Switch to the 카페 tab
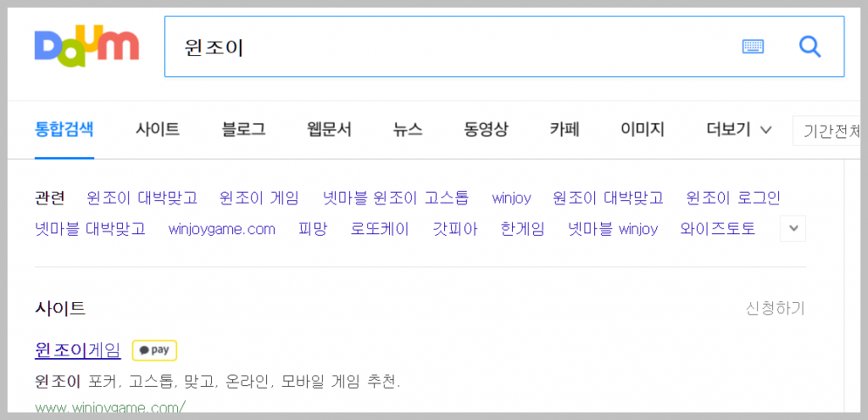This screenshot has height=420, width=868. [x=565, y=130]
